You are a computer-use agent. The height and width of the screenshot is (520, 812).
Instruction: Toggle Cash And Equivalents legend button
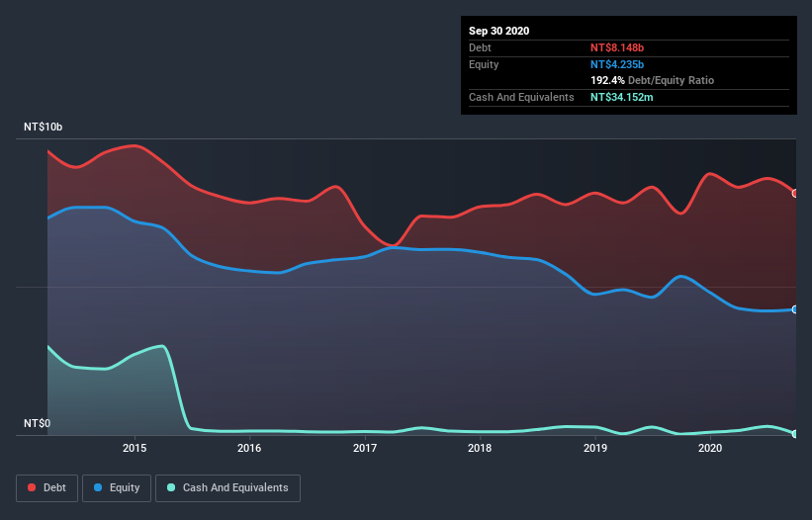(227, 488)
